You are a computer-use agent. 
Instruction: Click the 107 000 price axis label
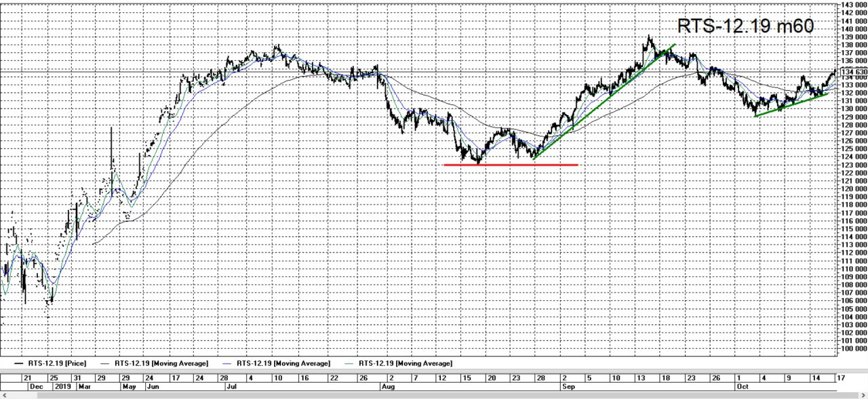[854, 293]
